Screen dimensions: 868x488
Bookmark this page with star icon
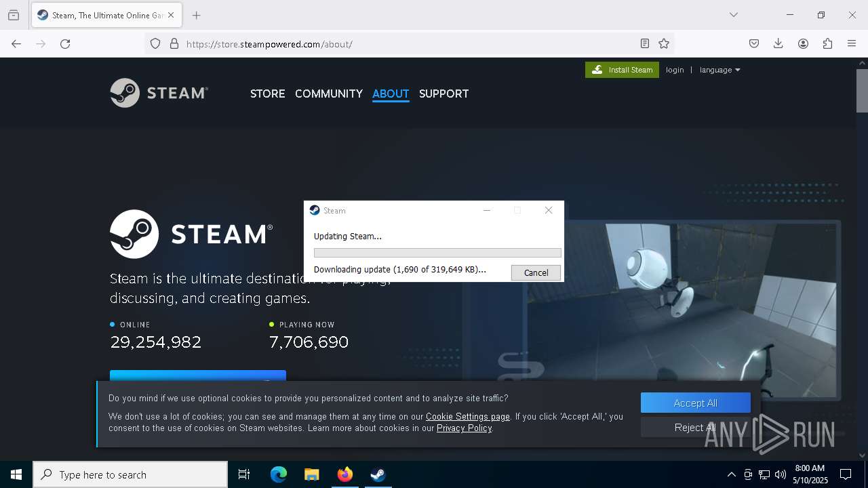(x=664, y=43)
